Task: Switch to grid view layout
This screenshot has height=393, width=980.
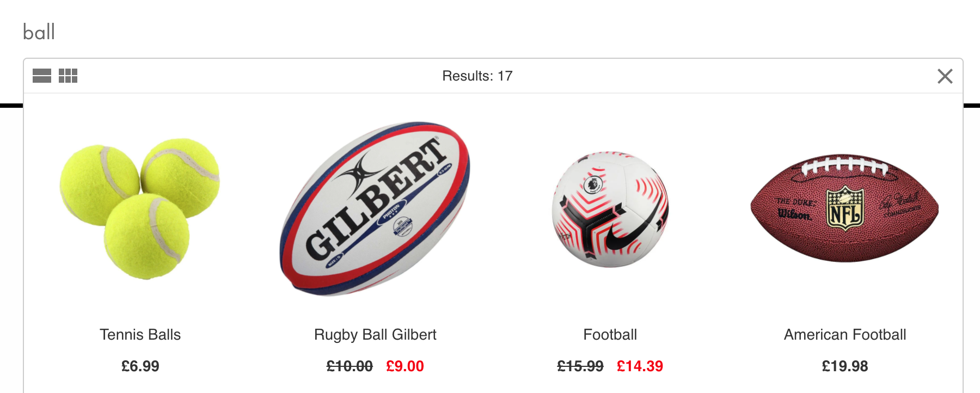Action: click(x=68, y=76)
